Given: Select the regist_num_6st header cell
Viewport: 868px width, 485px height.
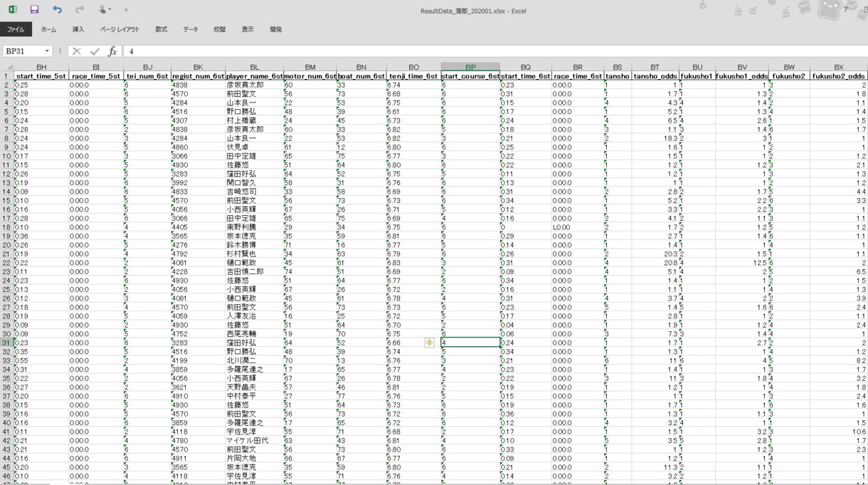Looking at the screenshot, I should (x=199, y=75).
